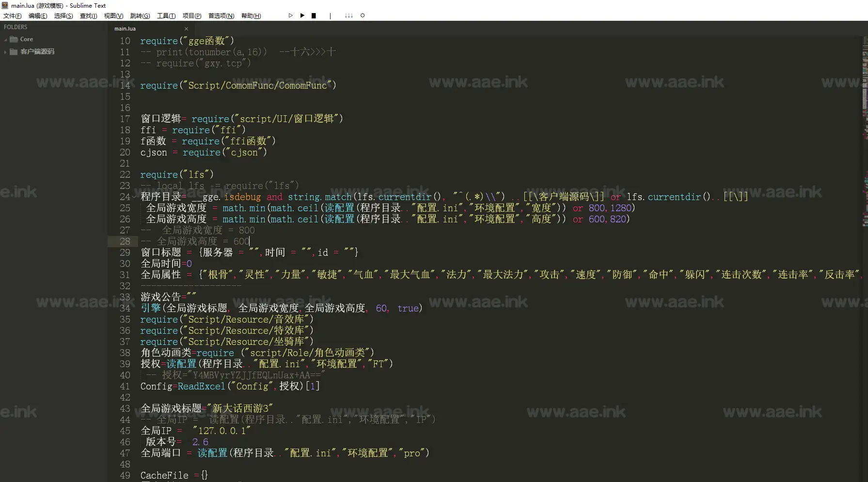Click 全局时间=0 on line 30

(x=166, y=264)
